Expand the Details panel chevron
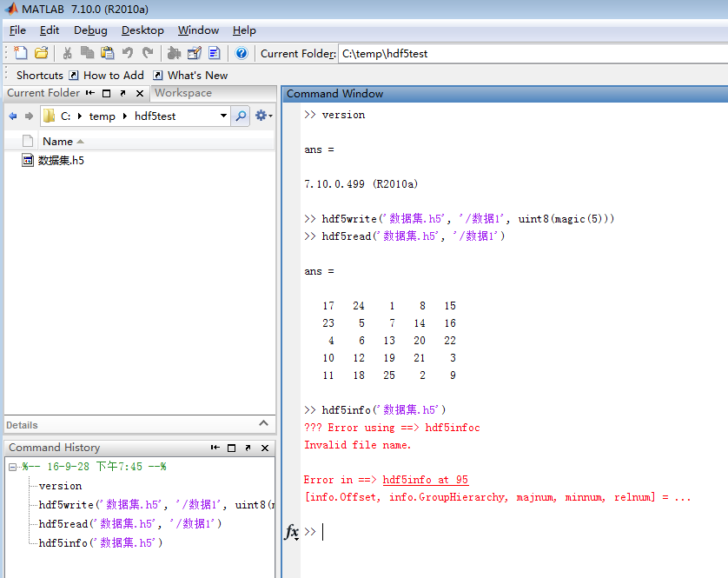Screen dimensions: 728x578 tap(265, 423)
